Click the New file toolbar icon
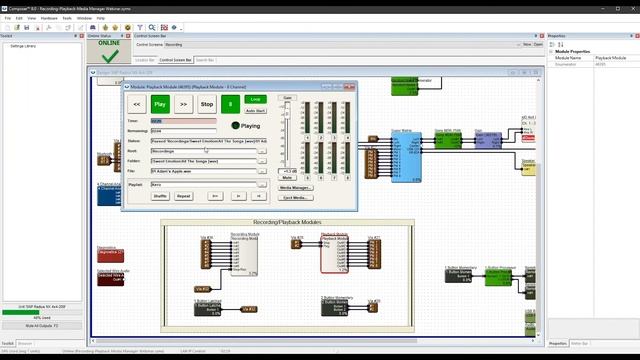This screenshot has width=640, height=360. point(7,27)
